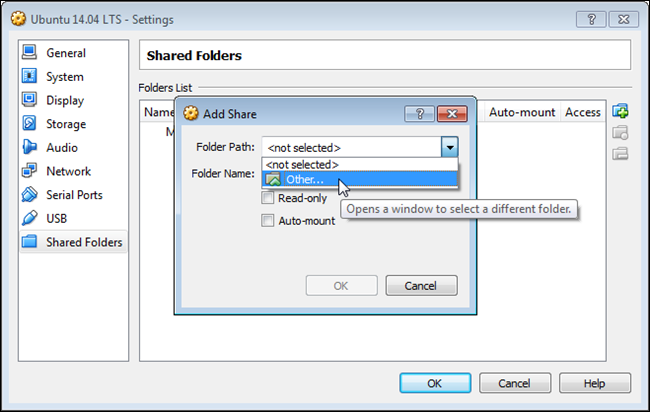Screen dimensions: 650x412
Task: Click the Auto-mount column header
Action: tap(521, 112)
